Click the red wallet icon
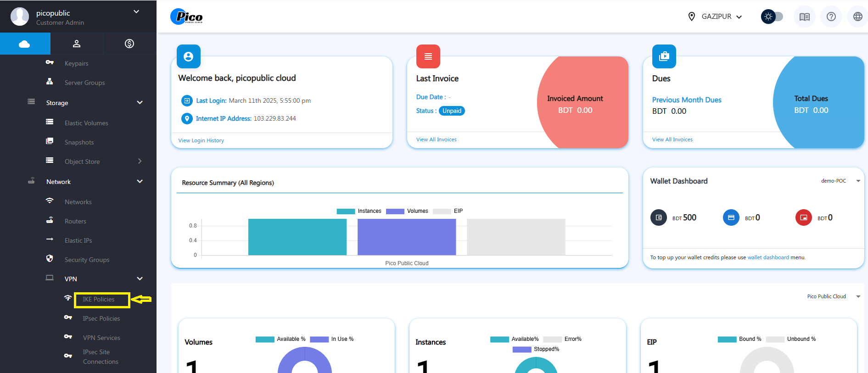The height and width of the screenshot is (373, 868). (x=803, y=217)
